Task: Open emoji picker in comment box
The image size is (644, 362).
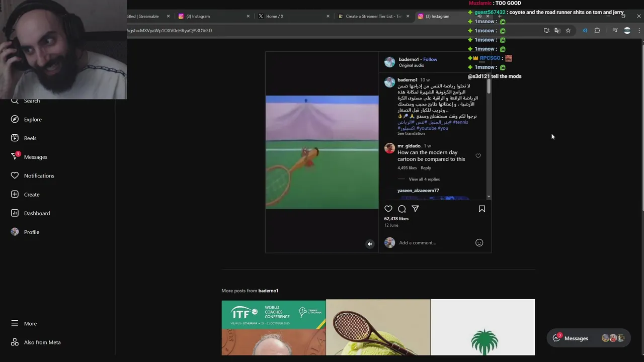Action: tap(479, 243)
